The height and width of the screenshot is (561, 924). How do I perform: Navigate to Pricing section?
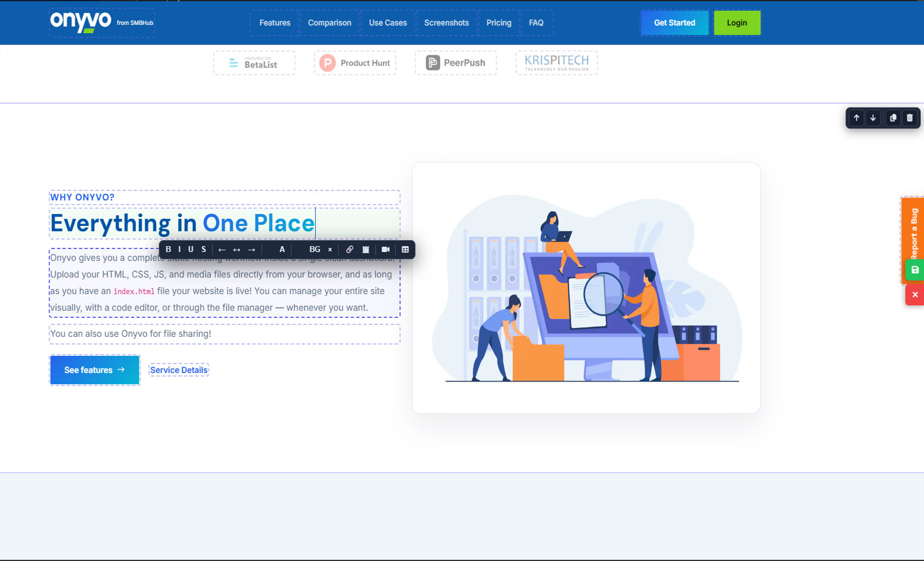click(498, 23)
